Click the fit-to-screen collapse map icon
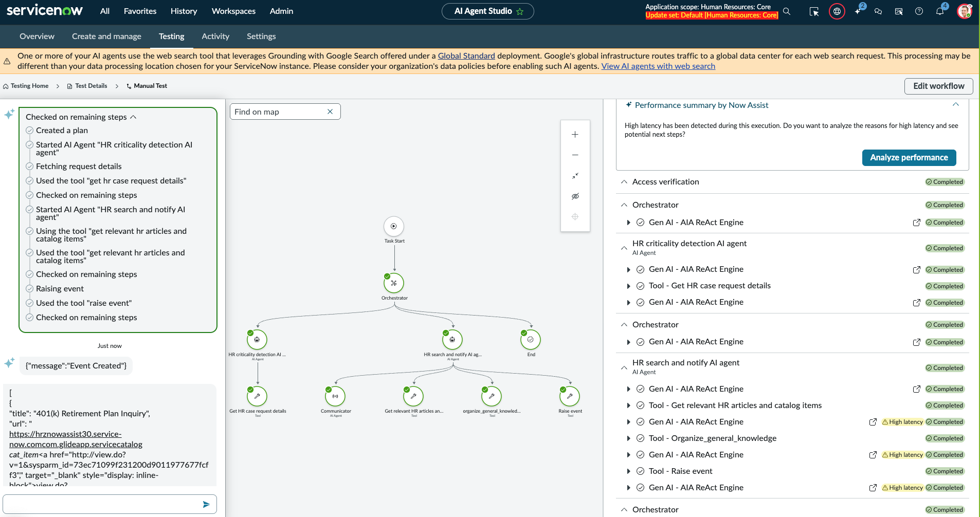Image resolution: width=980 pixels, height=517 pixels. coord(575,176)
